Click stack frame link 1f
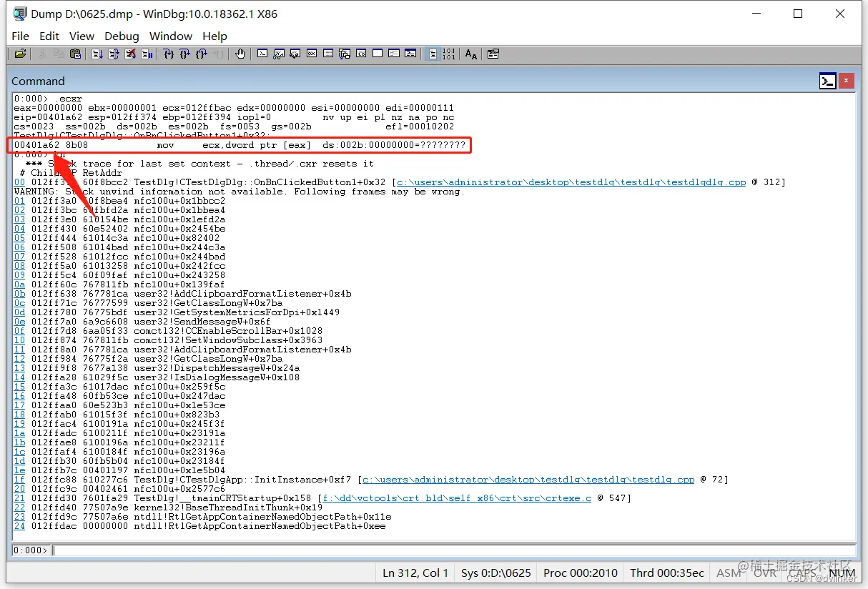This screenshot has height=589, width=868. pyautogui.click(x=19, y=480)
